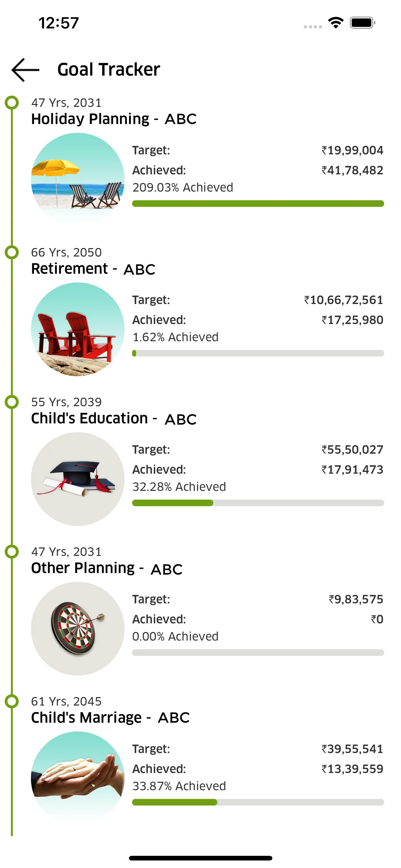Image resolution: width=401 pixels, height=868 pixels.
Task: Tap the graduation cap education image
Action: (78, 478)
